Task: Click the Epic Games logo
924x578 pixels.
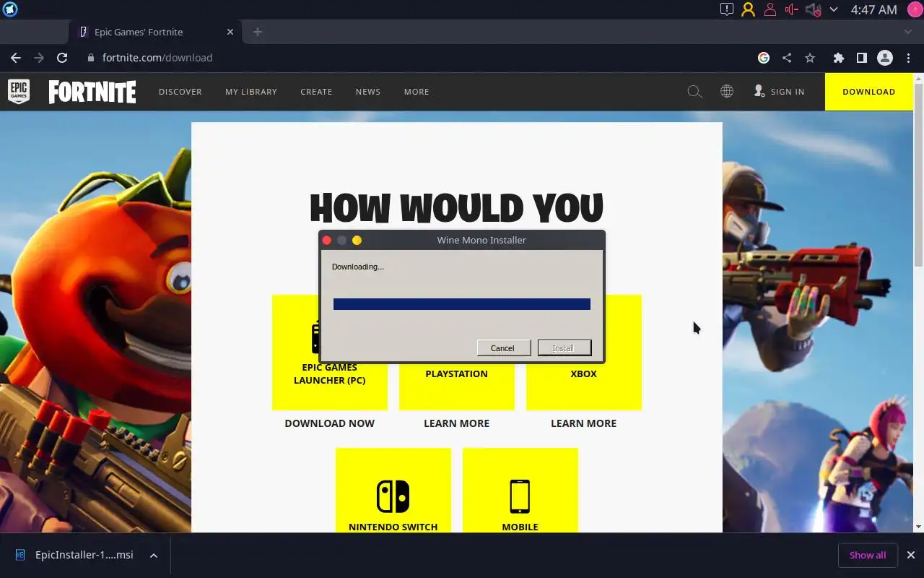Action: [19, 92]
